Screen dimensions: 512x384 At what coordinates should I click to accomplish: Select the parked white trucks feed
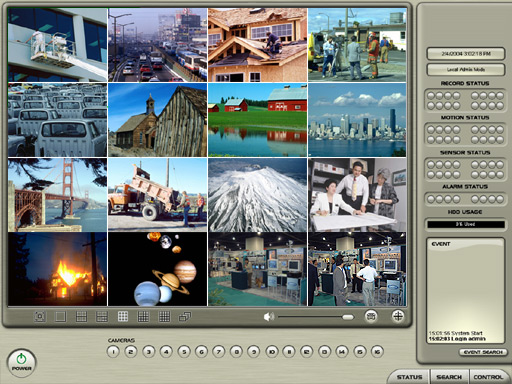[57, 120]
